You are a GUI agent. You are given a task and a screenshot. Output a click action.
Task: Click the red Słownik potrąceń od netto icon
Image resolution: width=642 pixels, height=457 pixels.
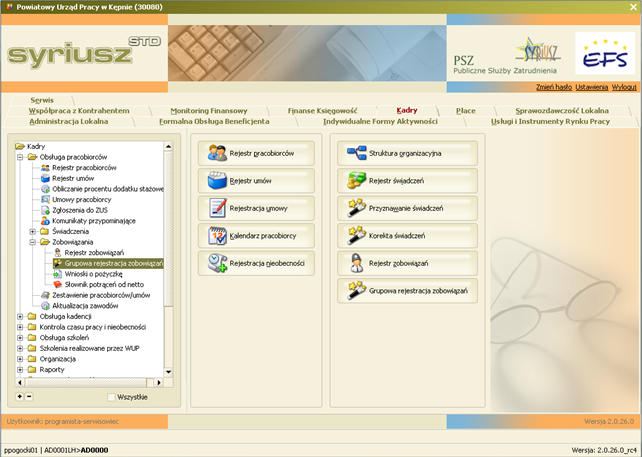[x=58, y=285]
